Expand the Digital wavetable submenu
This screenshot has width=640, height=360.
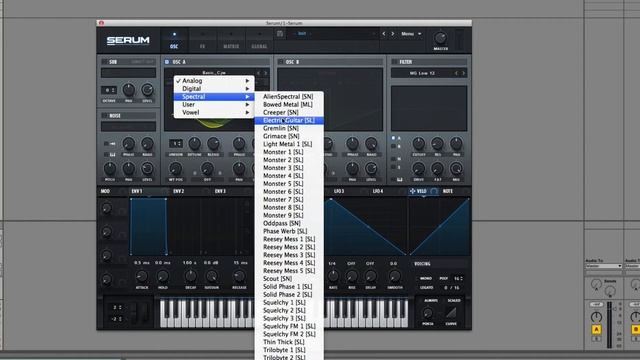[214, 89]
